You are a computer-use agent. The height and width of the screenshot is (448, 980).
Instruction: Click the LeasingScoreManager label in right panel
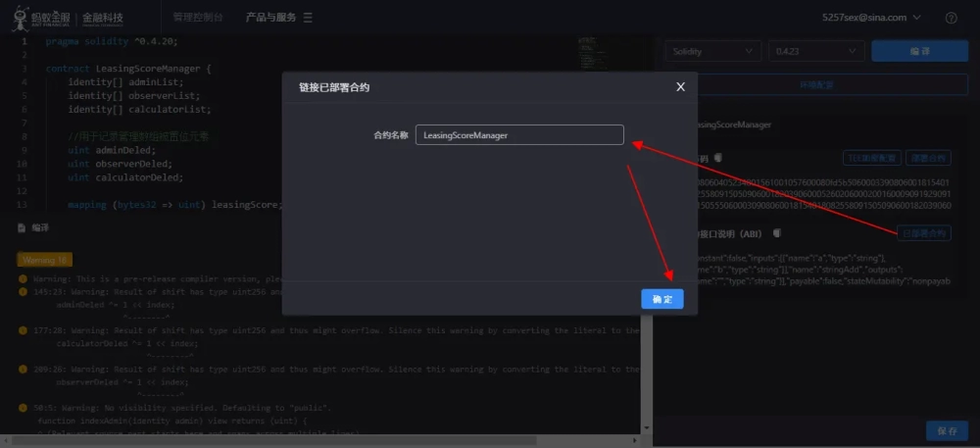pyautogui.click(x=734, y=124)
